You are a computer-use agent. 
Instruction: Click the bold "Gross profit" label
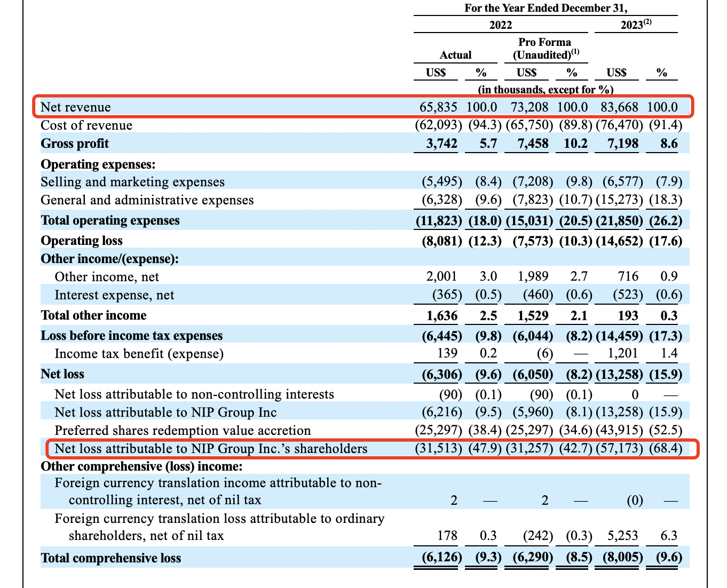pyautogui.click(x=75, y=144)
